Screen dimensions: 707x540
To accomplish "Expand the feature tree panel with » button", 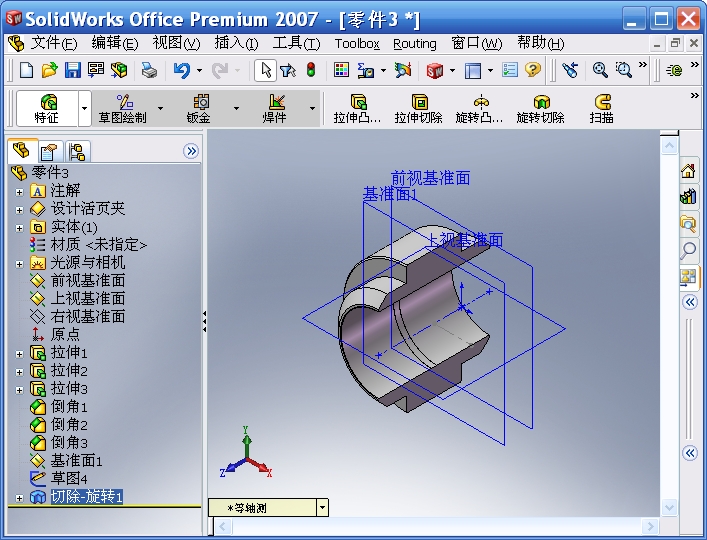I will point(191,151).
